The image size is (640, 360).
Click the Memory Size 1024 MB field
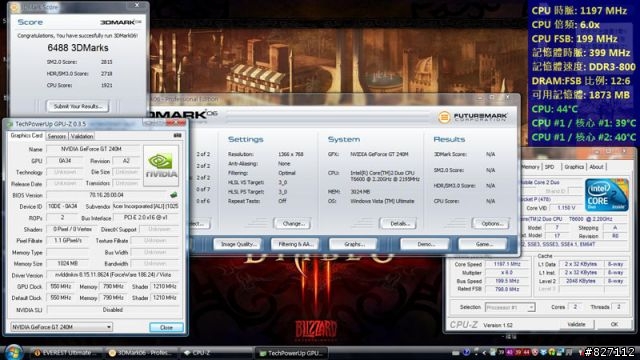click(x=68, y=264)
